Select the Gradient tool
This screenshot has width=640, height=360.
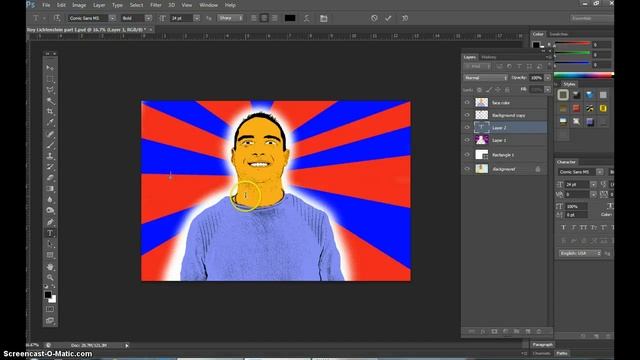pos(50,189)
